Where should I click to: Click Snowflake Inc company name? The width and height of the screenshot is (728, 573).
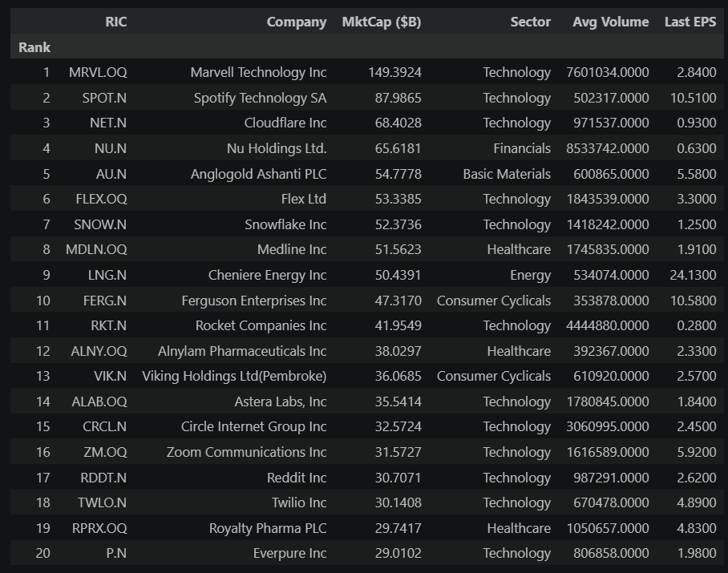tap(285, 224)
